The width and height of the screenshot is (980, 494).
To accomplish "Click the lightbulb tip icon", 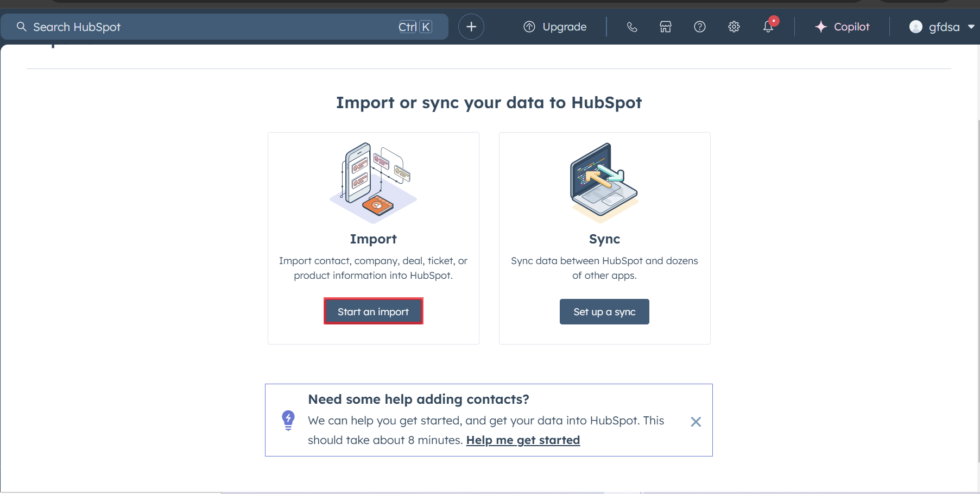I will 288,420.
